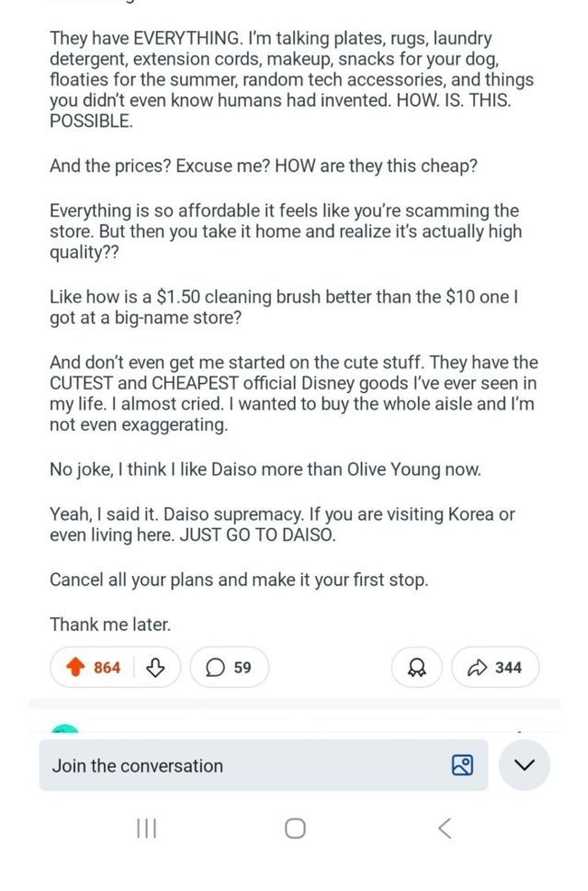Go back with Android back arrow

coord(444,829)
